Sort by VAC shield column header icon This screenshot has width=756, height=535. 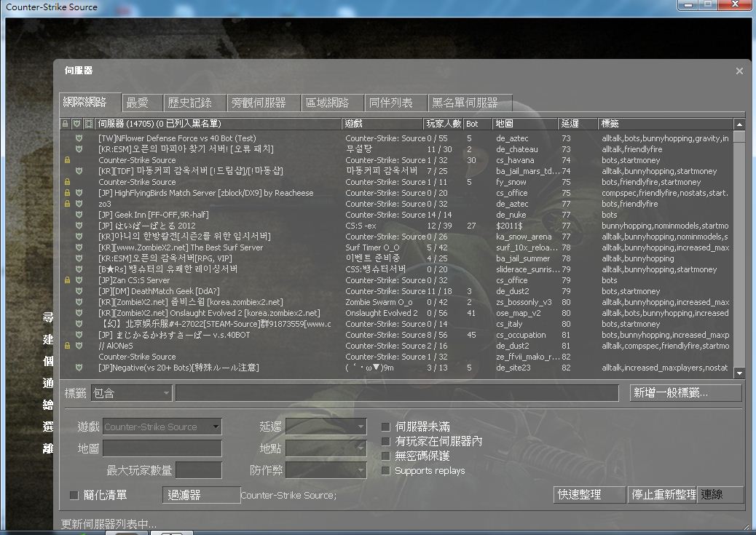[76, 124]
